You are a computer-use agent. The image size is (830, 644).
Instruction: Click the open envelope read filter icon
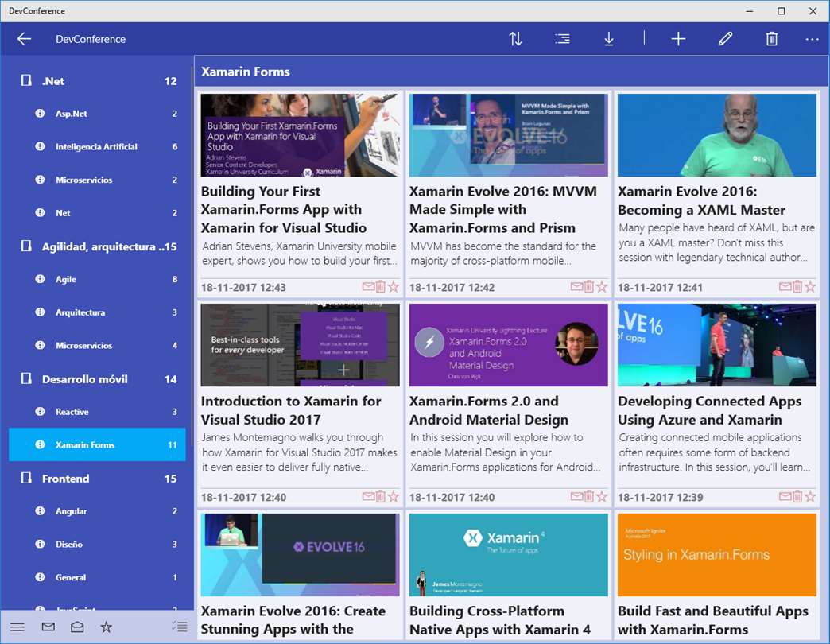(77, 627)
